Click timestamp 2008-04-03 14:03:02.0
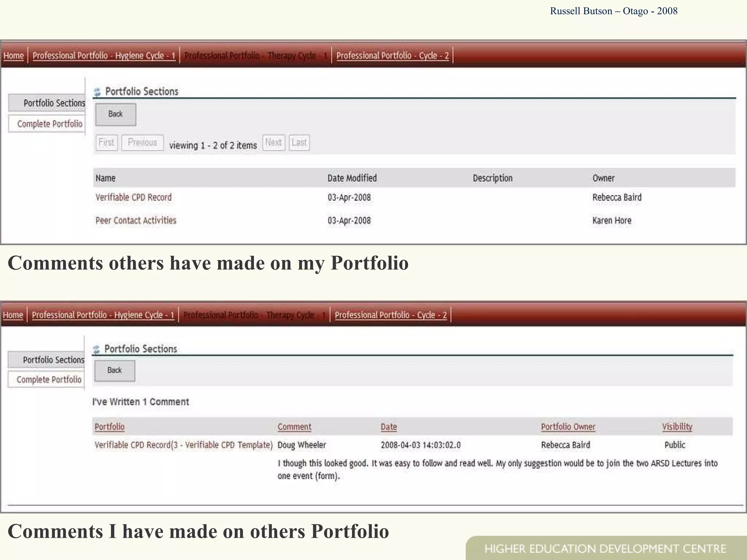 point(421,445)
